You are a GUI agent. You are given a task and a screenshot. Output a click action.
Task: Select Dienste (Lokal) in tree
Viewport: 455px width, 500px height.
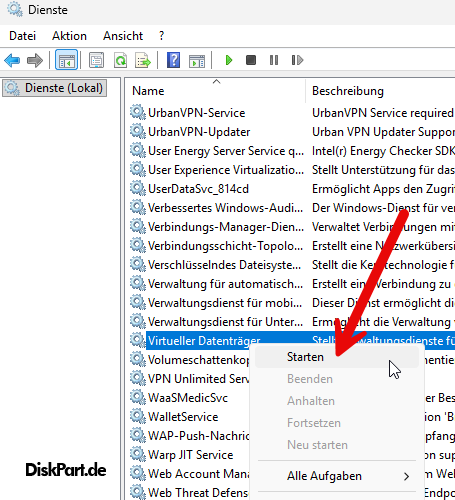pyautogui.click(x=54, y=88)
